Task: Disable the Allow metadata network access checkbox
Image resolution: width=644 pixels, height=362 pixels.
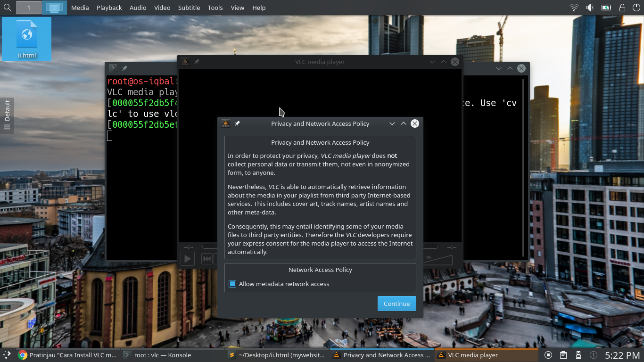Action: [x=232, y=284]
